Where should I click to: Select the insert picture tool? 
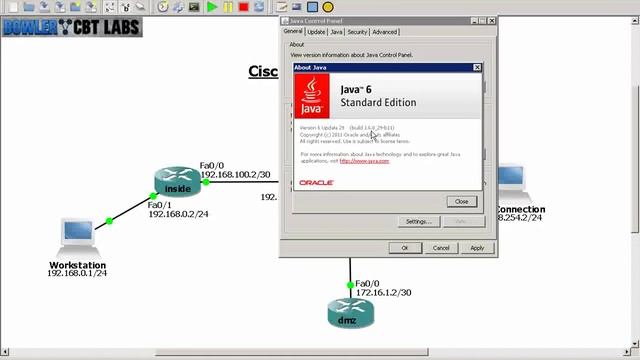pos(297,7)
